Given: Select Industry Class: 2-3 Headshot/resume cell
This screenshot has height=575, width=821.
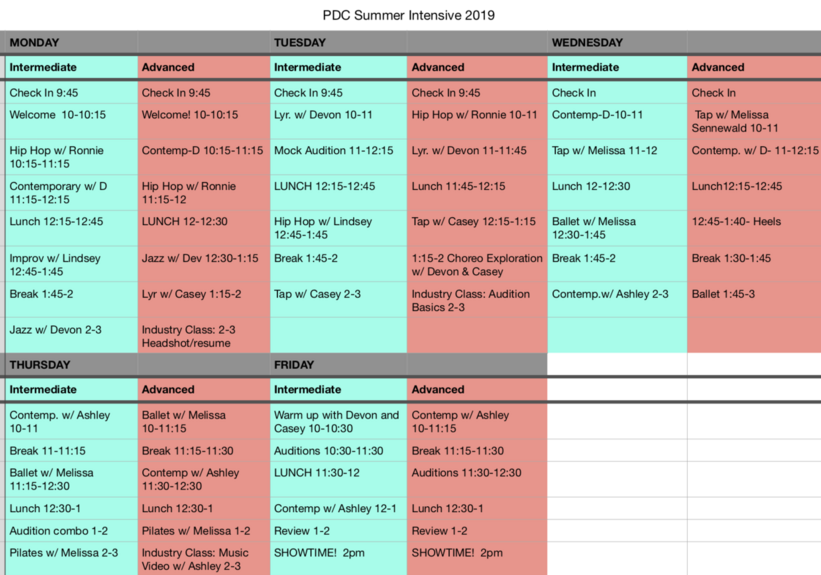Looking at the screenshot, I should [204, 336].
